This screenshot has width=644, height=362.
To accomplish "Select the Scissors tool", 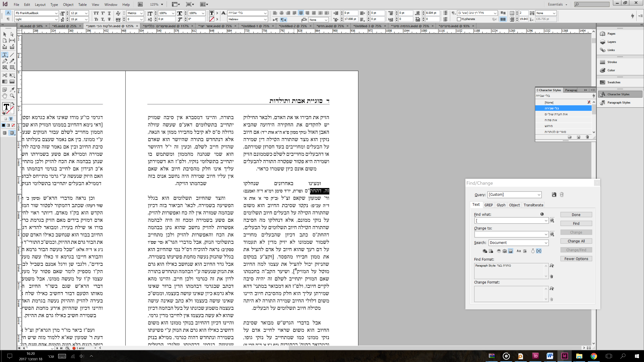I will tap(5, 75).
